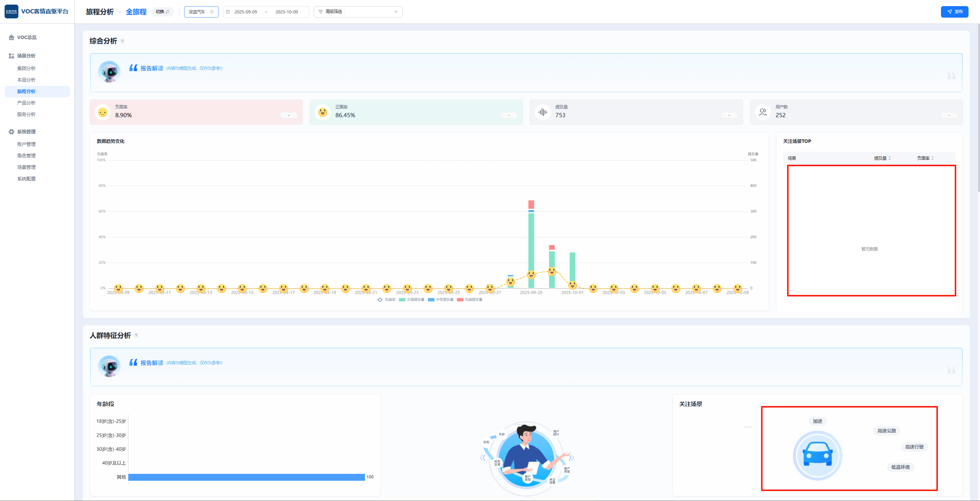Click the left arrow on persona wheel
Screen dimensions: 980x501
tap(483, 458)
